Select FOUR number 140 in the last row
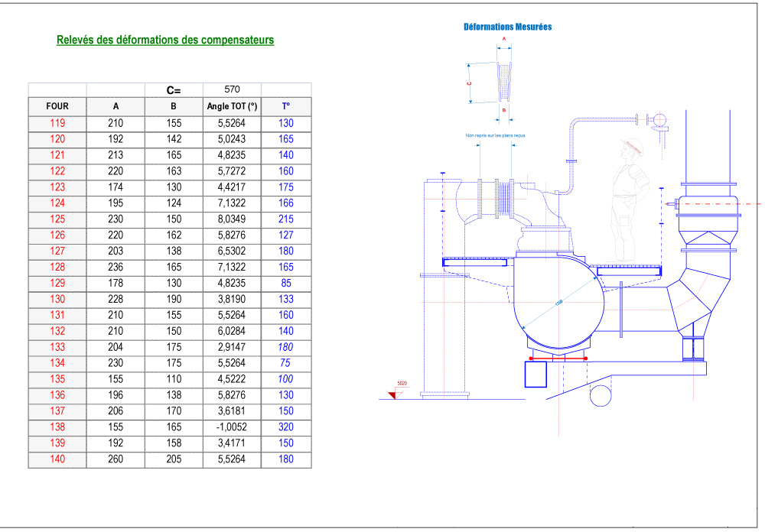The height and width of the screenshot is (532, 765). [57, 459]
